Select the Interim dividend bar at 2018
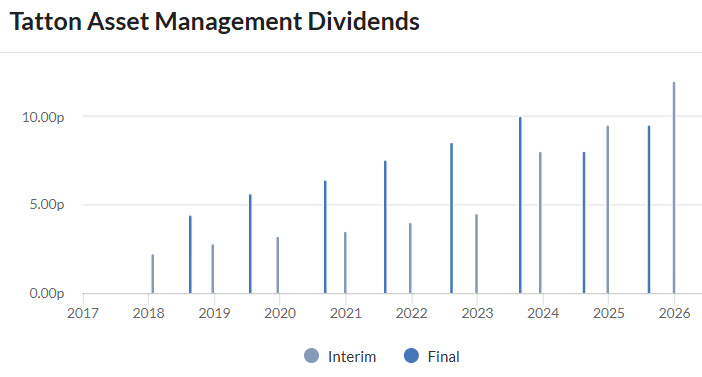 pos(153,274)
